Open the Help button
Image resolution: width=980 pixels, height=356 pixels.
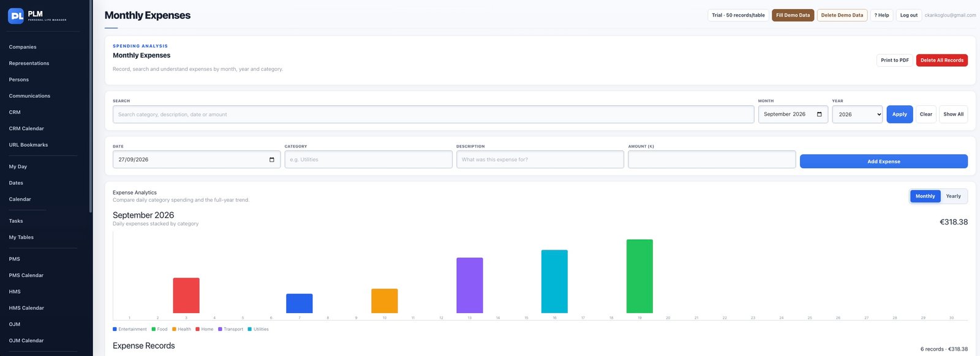[x=881, y=15]
